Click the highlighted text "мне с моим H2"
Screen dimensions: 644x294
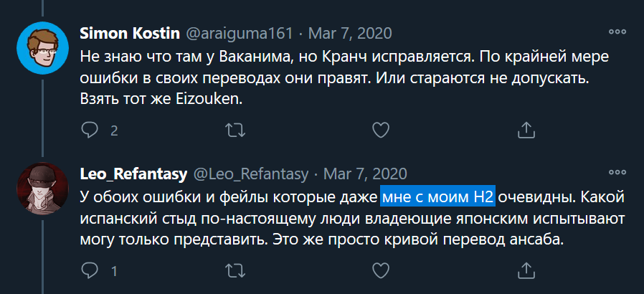[437, 196]
